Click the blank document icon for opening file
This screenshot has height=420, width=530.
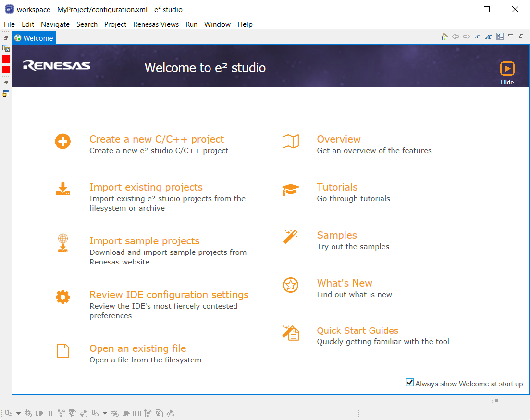[63, 350]
